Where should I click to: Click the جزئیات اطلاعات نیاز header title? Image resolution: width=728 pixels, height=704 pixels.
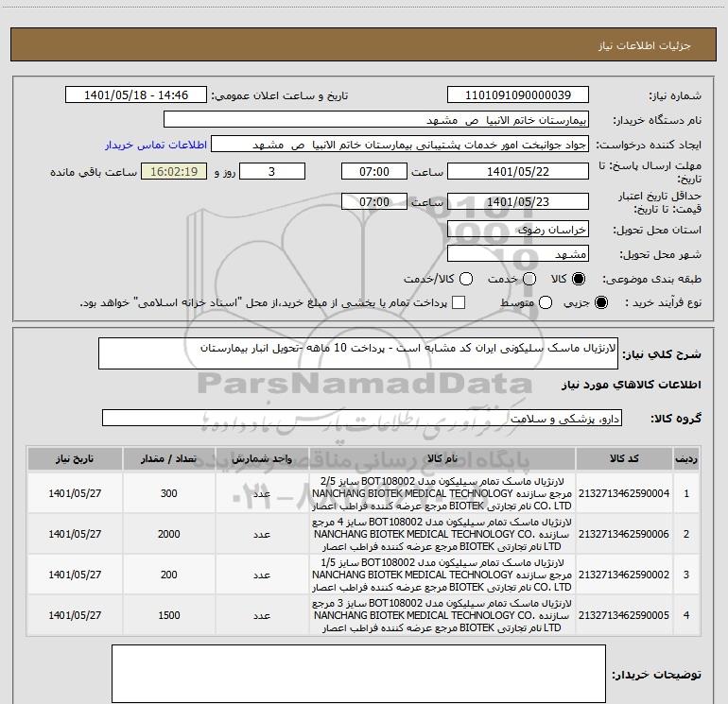click(645, 45)
